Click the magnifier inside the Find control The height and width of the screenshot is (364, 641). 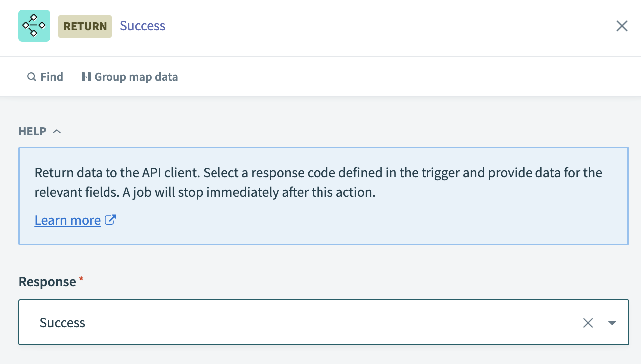(32, 77)
